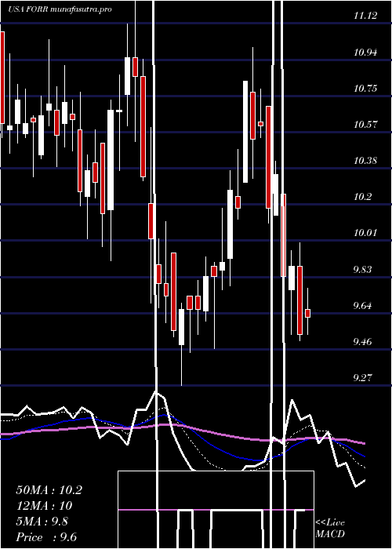Click the '<<Live MACD' label
392x549 pixels.
pyautogui.click(x=330, y=529)
